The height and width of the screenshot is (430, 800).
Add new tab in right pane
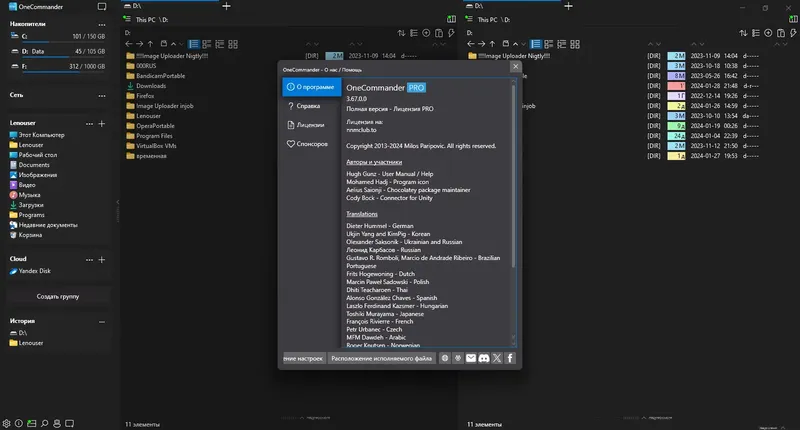568,6
